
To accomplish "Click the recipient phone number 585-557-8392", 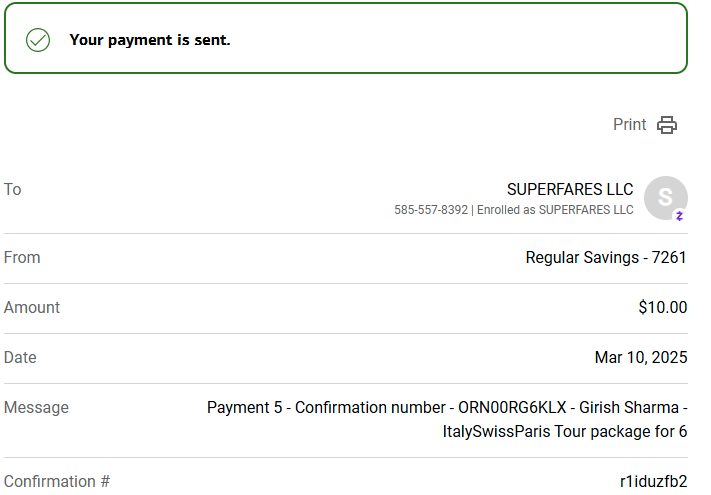I will (431, 210).
